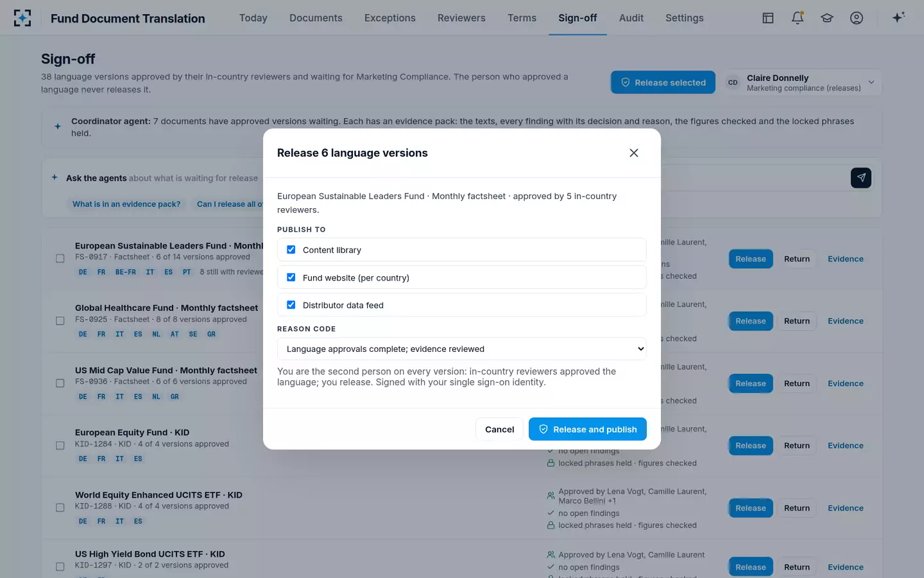
Task: Uncheck Distributor data feed
Action: [291, 305]
